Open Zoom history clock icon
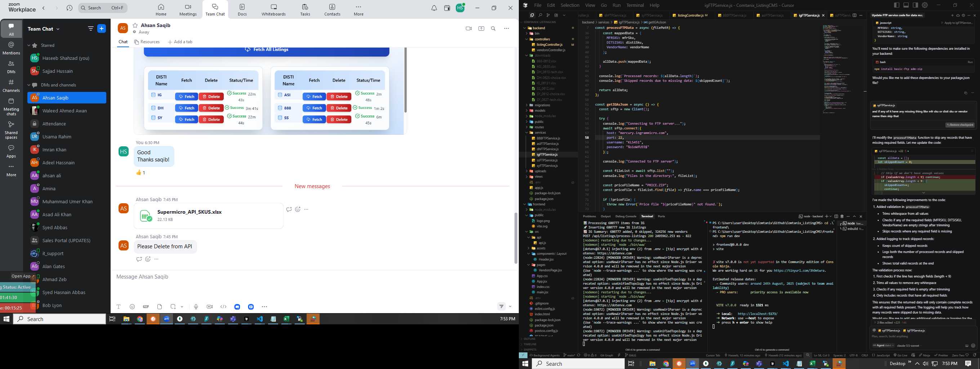Screen dimensions: 980x369 [69, 8]
